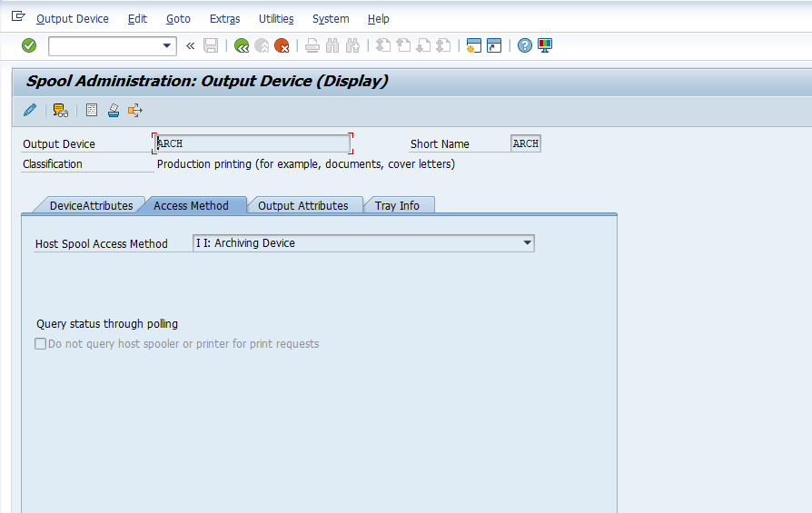Open the Output Device menu

pyautogui.click(x=73, y=19)
